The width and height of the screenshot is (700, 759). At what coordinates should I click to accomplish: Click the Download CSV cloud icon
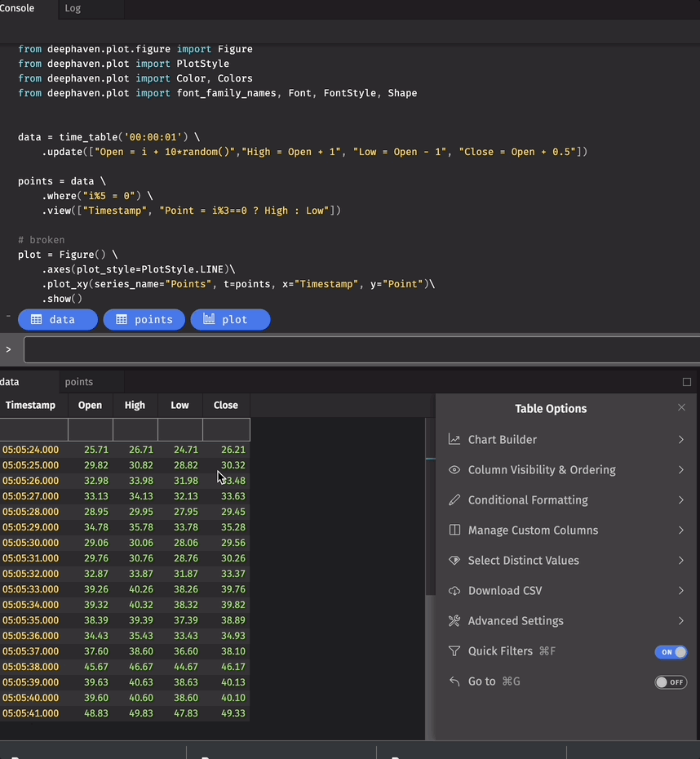454,591
